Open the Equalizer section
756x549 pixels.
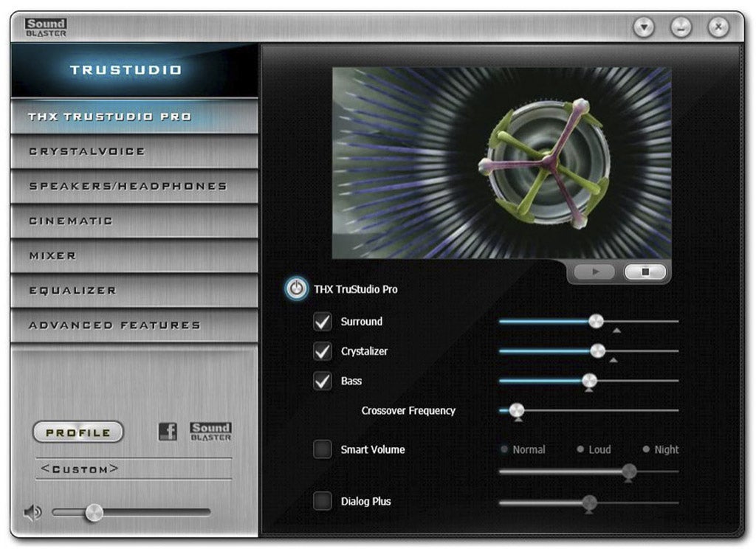(x=134, y=290)
